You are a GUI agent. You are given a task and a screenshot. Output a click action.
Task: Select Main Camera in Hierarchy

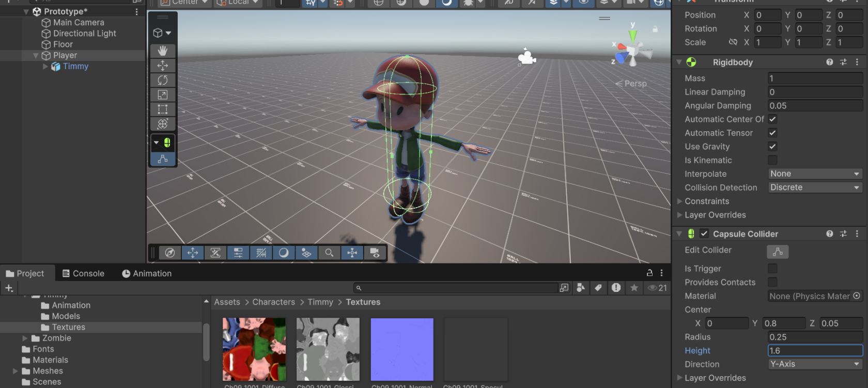79,23
